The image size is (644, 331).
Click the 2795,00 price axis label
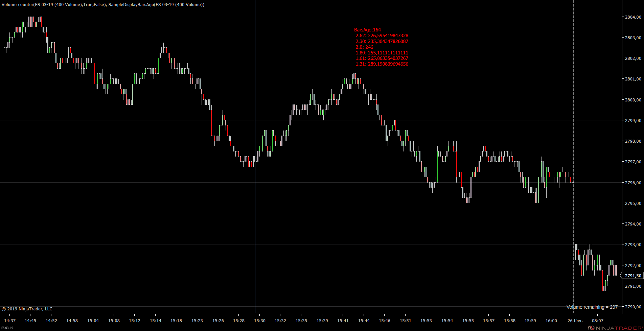click(633, 203)
